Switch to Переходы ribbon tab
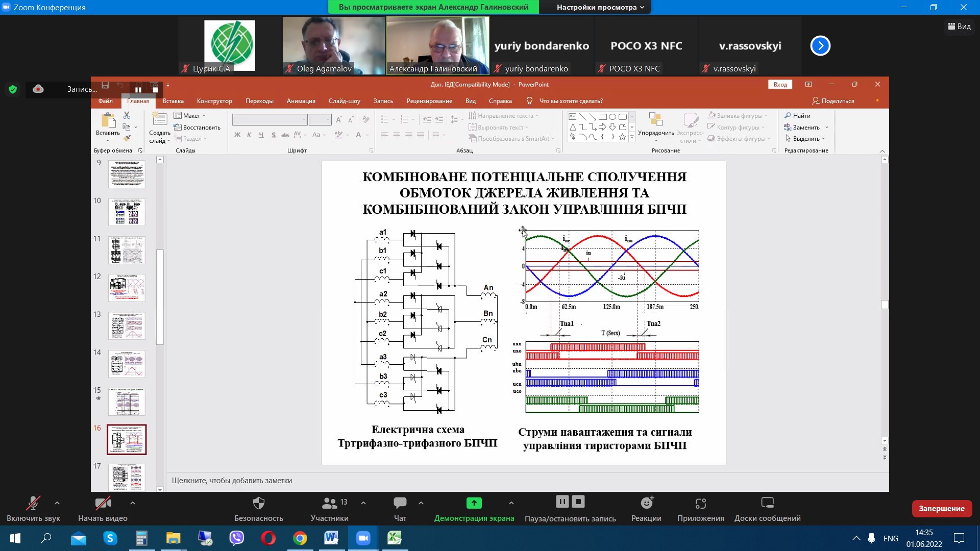The width and height of the screenshot is (980, 551). [259, 101]
